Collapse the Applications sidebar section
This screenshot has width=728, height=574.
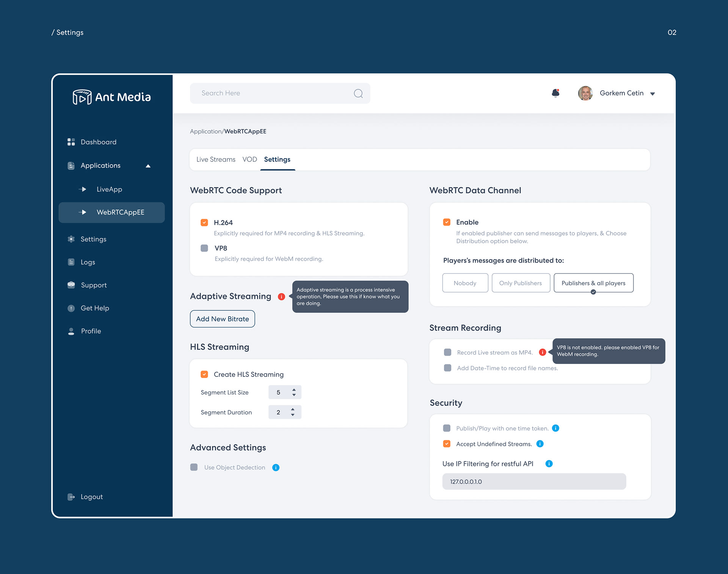click(148, 166)
